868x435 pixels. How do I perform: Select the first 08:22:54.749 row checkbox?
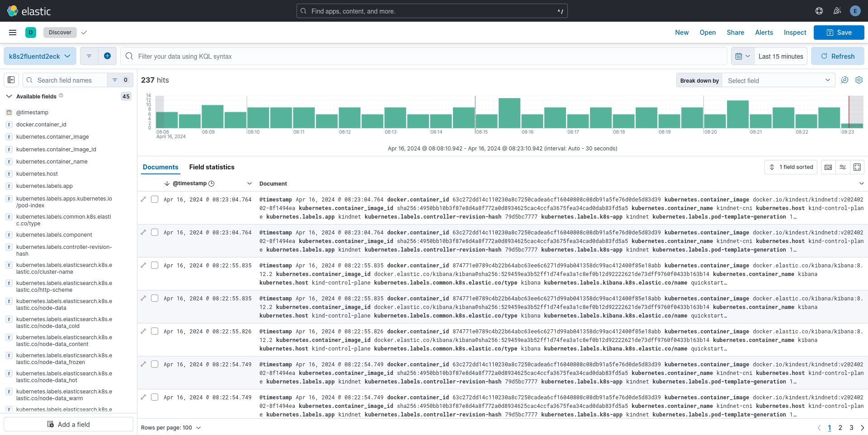[155, 364]
